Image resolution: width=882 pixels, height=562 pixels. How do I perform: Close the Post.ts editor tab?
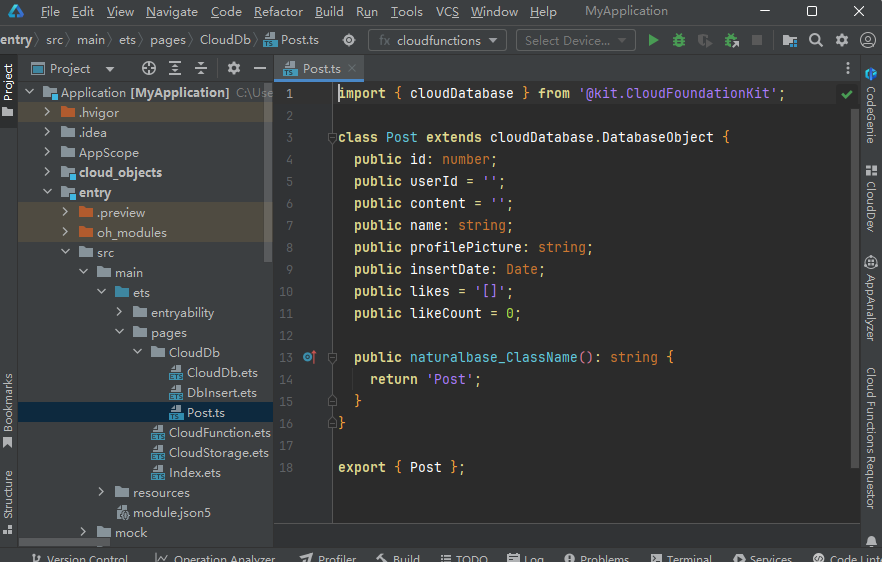point(352,68)
